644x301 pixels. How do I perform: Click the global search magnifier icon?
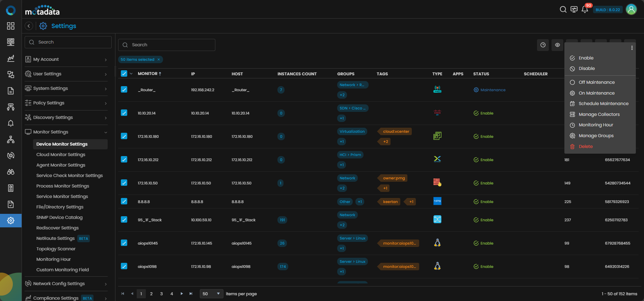click(563, 9)
